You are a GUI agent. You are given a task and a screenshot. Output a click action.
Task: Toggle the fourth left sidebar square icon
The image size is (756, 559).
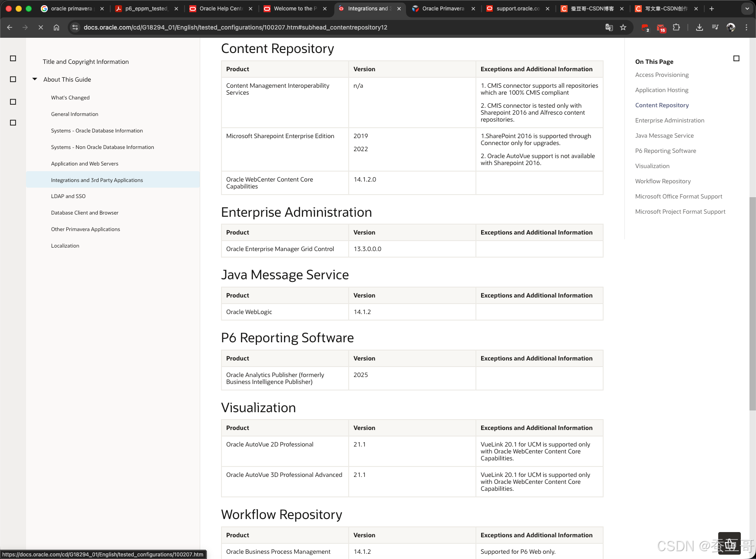tap(13, 123)
